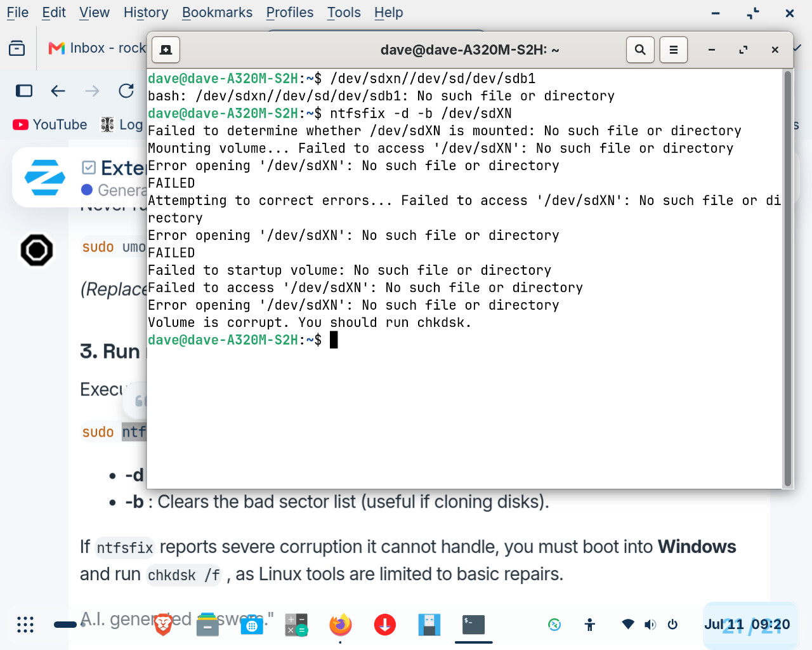Open the volume speaker indicator
The width and height of the screenshot is (812, 650).
(650, 625)
